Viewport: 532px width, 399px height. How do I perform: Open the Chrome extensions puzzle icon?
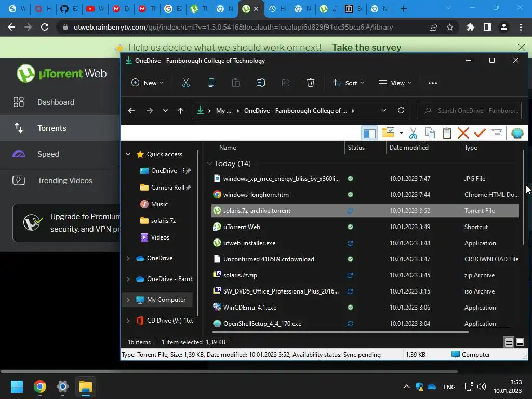point(470,27)
